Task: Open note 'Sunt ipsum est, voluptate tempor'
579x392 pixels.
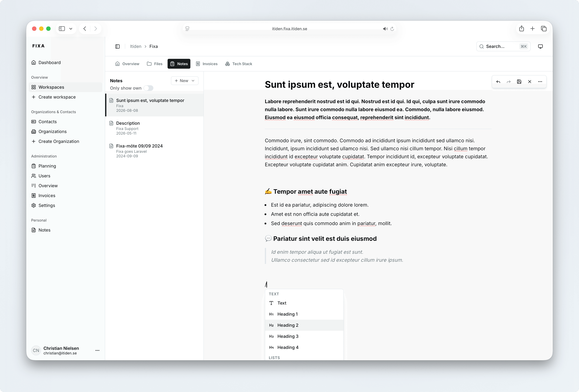Action: tap(154, 105)
